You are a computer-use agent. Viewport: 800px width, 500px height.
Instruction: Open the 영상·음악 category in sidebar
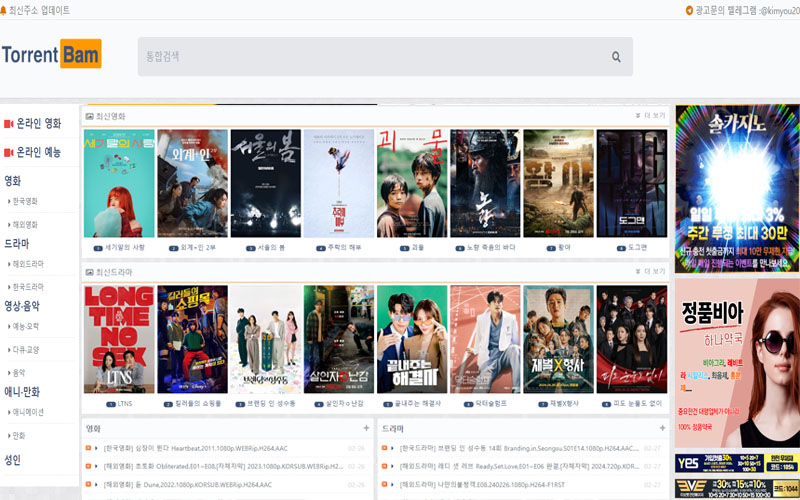coord(22,306)
